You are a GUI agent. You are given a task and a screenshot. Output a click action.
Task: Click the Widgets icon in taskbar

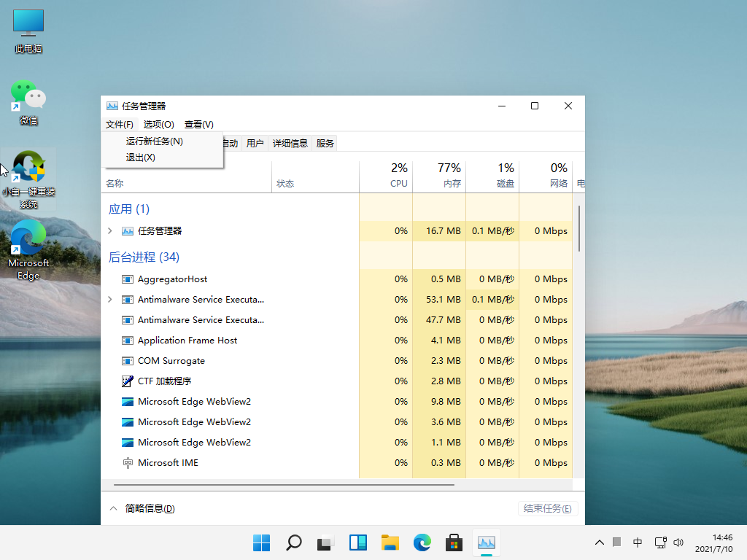tap(357, 542)
